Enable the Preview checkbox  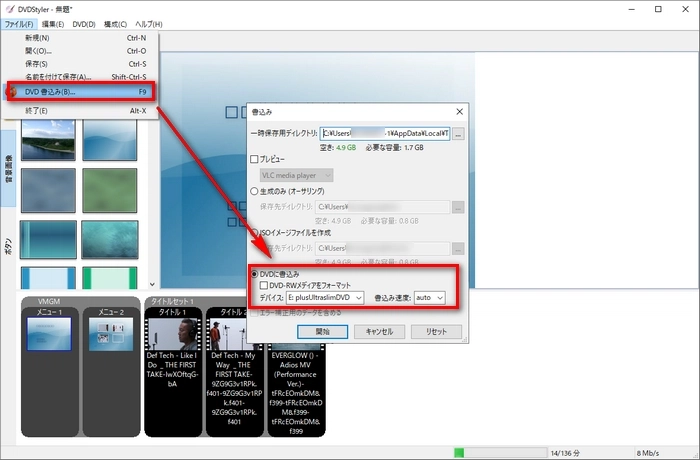[254, 159]
